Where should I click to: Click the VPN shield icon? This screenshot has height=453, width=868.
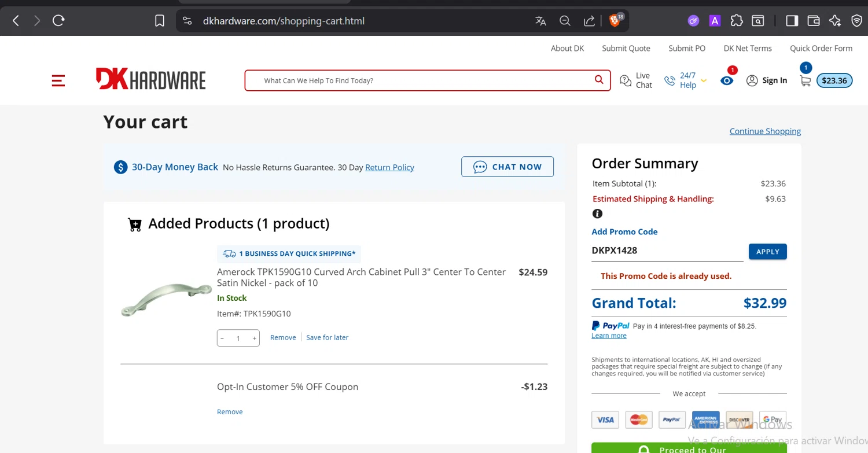(x=856, y=21)
